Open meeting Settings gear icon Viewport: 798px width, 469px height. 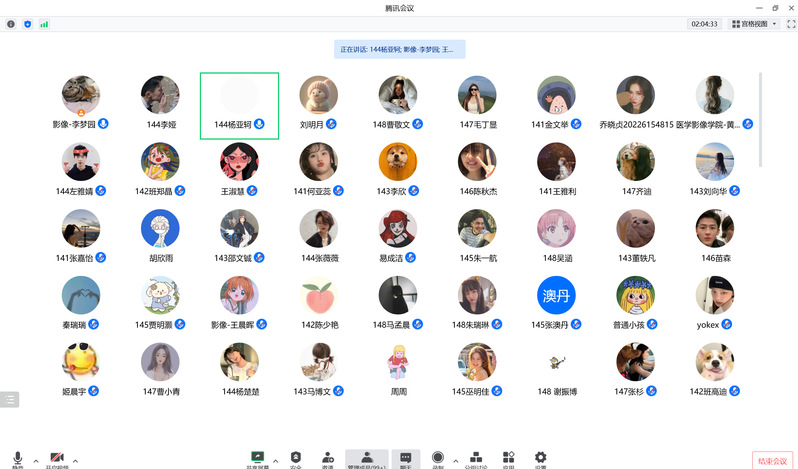point(540,458)
